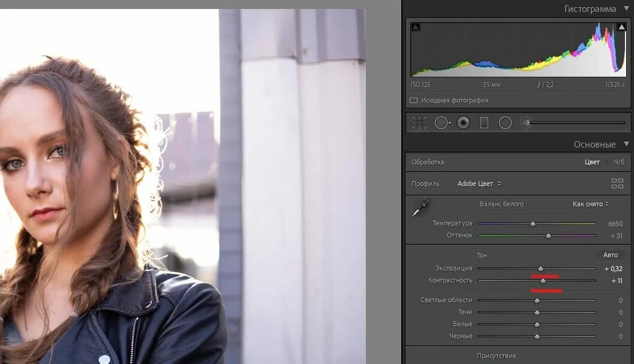This screenshot has height=364, width=634.
Task: Click the Обработка label
Action: coord(429,162)
